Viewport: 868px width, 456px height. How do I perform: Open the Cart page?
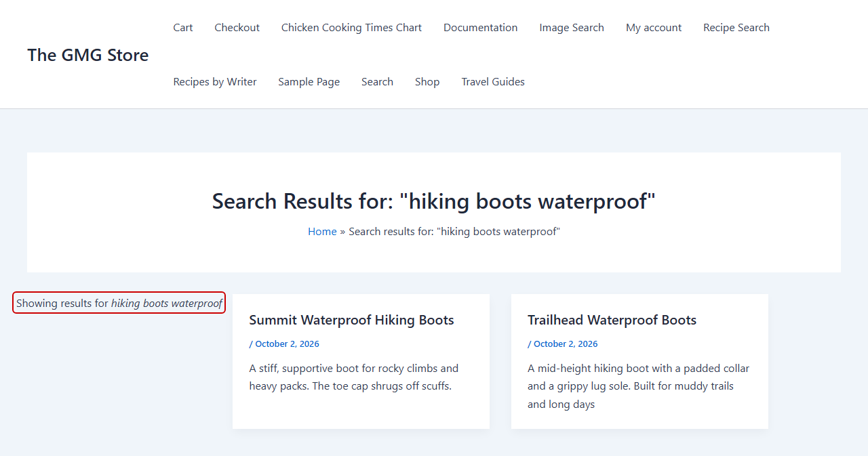[x=183, y=28]
